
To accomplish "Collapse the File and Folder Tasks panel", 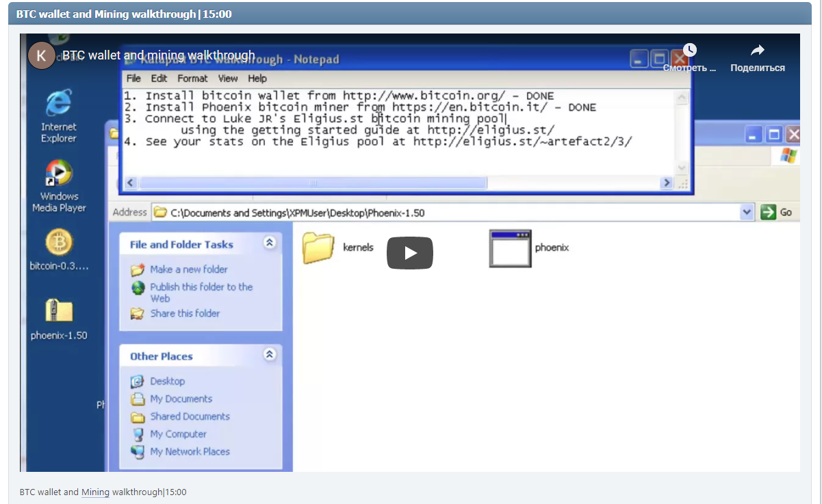I will [x=270, y=243].
